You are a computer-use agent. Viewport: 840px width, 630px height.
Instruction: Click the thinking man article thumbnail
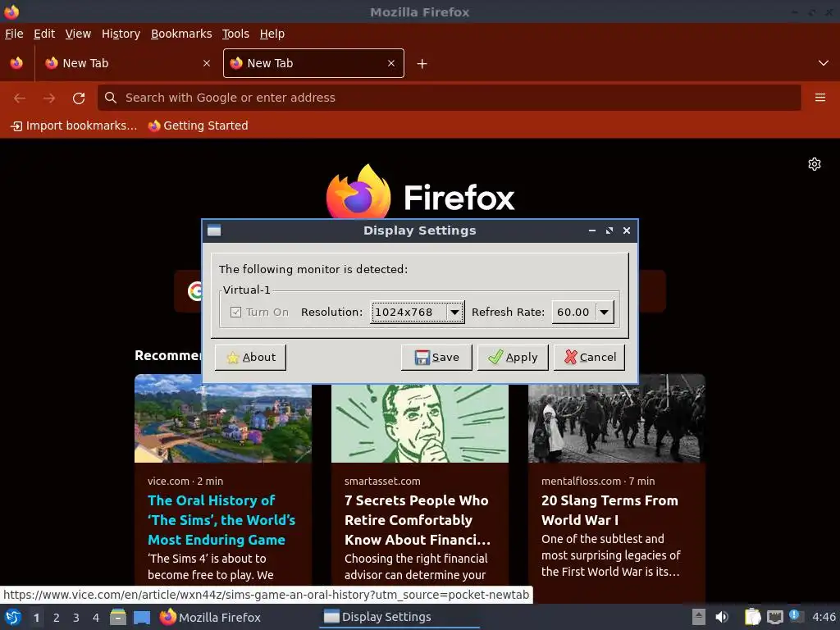click(420, 423)
